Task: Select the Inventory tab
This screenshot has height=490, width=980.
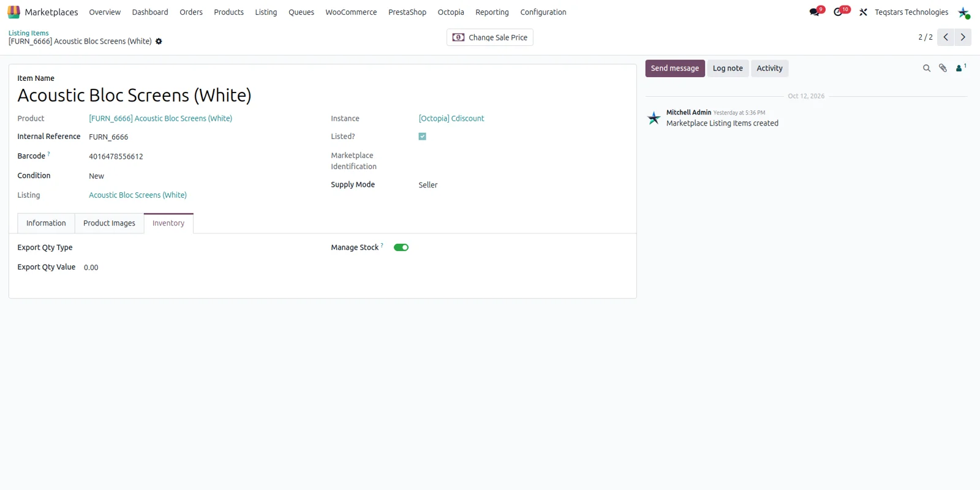Action: (168, 224)
